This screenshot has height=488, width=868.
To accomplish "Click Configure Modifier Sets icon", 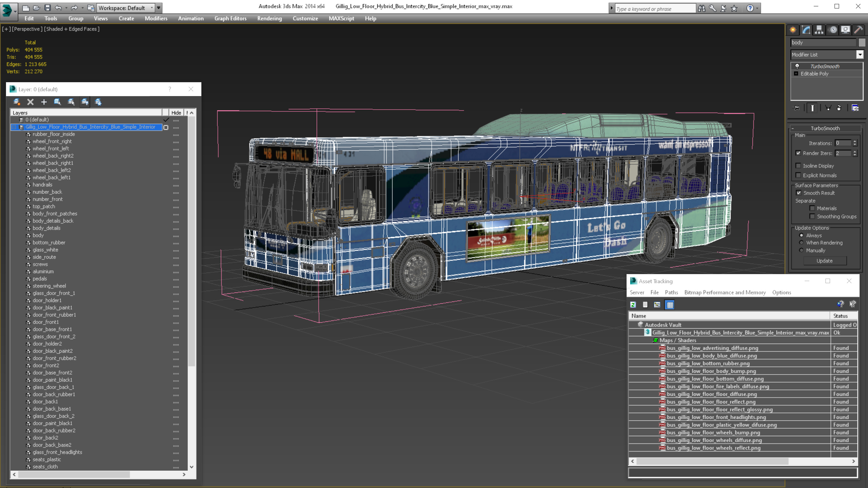I will point(855,108).
